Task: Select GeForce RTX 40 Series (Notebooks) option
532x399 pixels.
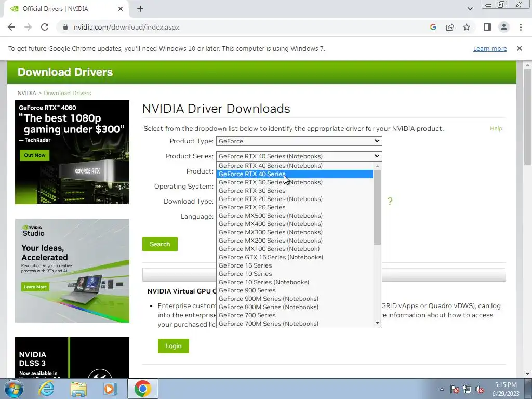Action: tap(295, 166)
